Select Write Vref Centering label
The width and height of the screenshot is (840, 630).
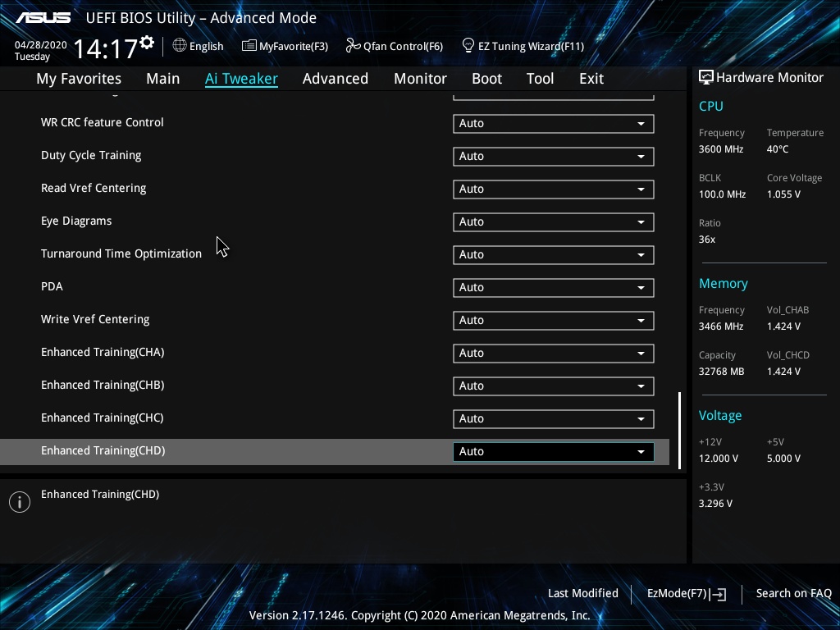tap(95, 320)
